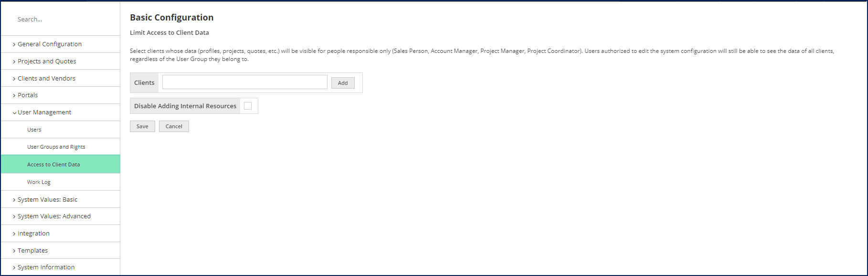
Task: Click the Cancel button
Action: coord(174,126)
